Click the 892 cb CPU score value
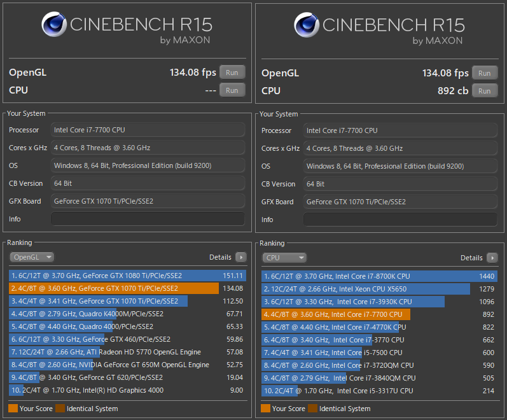The height and width of the screenshot is (420, 507). pos(453,91)
